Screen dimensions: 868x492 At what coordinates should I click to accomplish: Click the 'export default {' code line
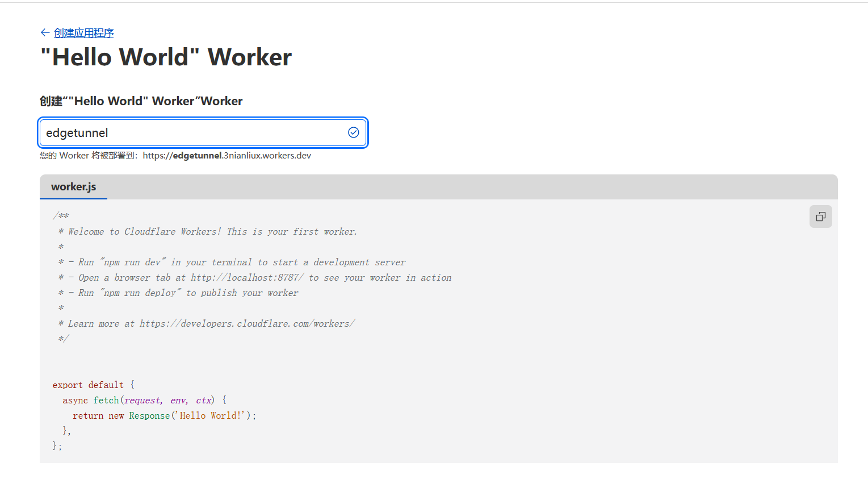94,385
